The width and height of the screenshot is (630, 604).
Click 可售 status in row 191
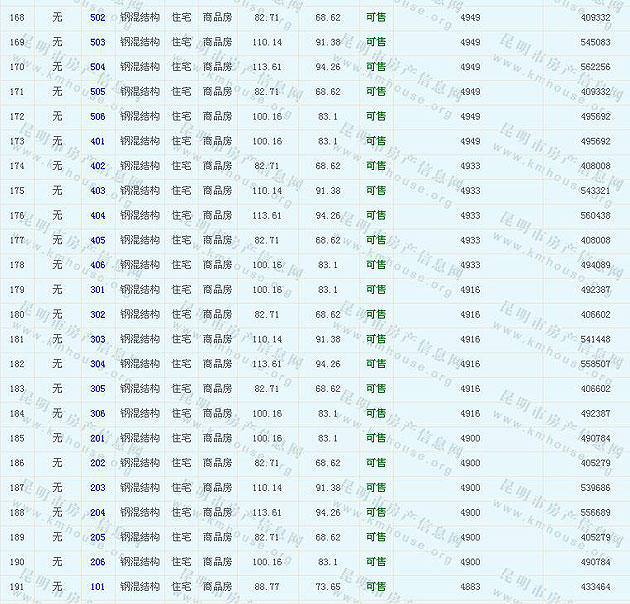[x=376, y=587]
